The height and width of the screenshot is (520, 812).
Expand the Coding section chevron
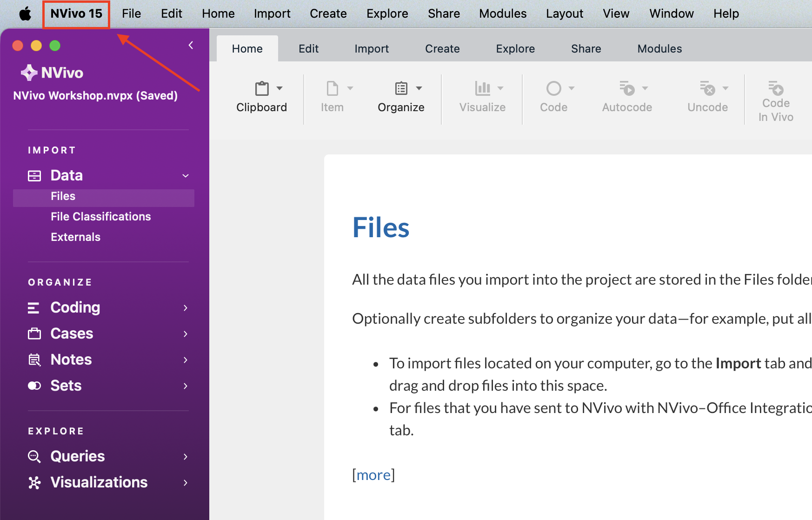click(x=186, y=308)
